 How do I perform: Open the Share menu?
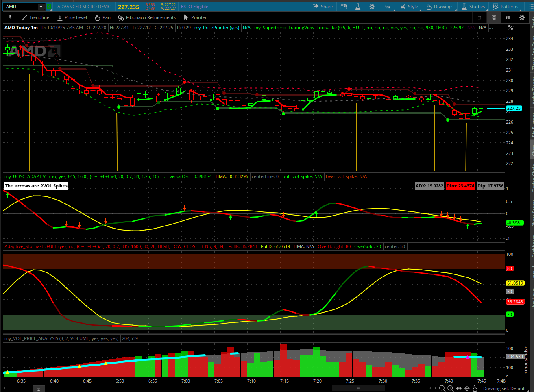(323, 7)
